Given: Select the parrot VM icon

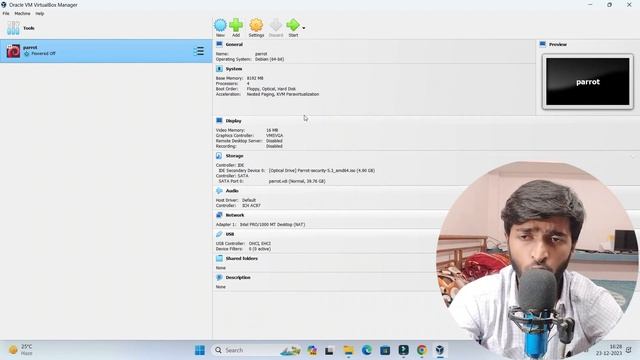Looking at the screenshot, I should click(x=13, y=51).
